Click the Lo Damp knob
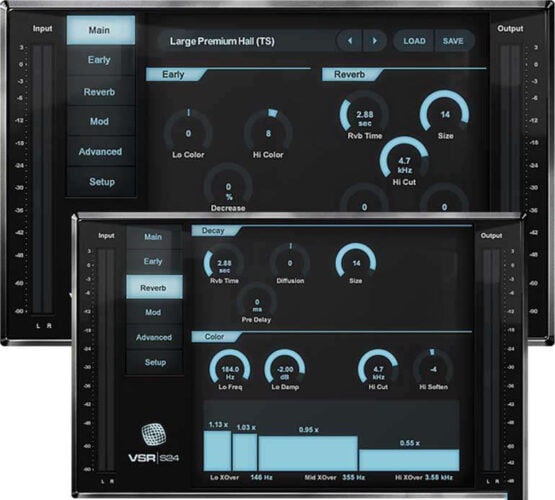The height and width of the screenshot is (500, 555). pyautogui.click(x=285, y=369)
